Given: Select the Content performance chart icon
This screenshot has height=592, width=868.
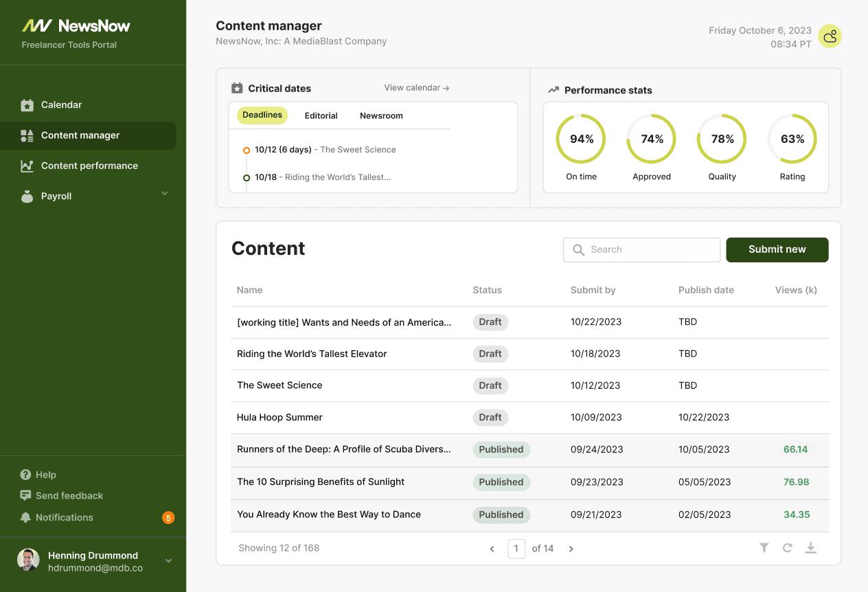Looking at the screenshot, I should [x=27, y=166].
